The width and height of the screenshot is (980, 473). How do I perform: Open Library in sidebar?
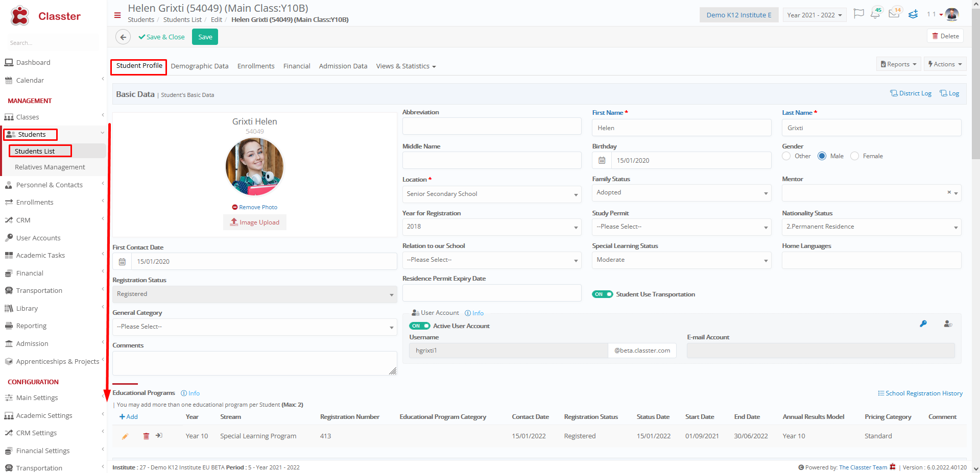click(x=27, y=308)
